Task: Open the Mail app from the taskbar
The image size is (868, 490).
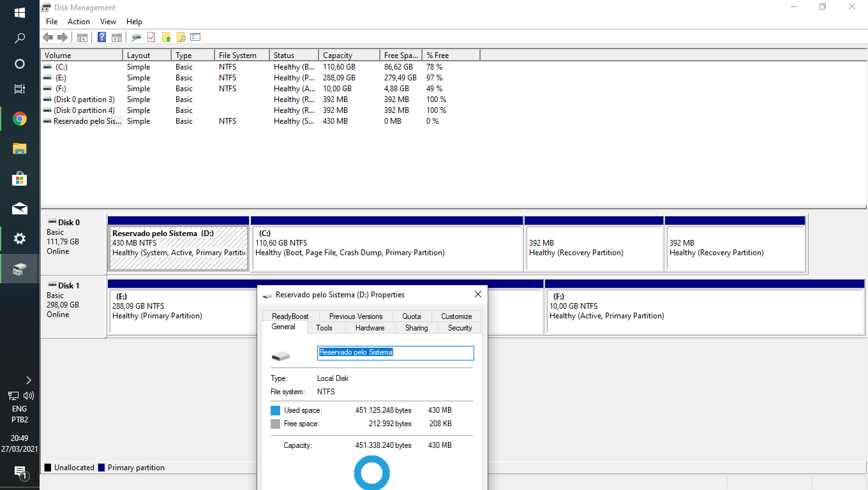Action: 20,209
